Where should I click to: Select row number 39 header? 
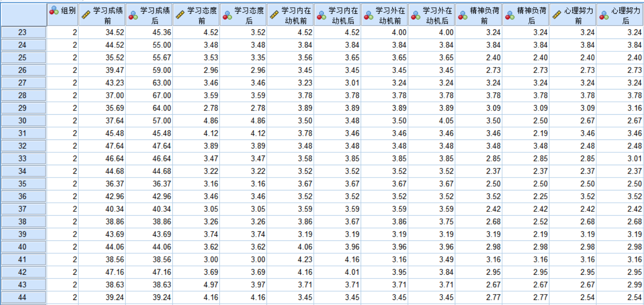click(23, 234)
